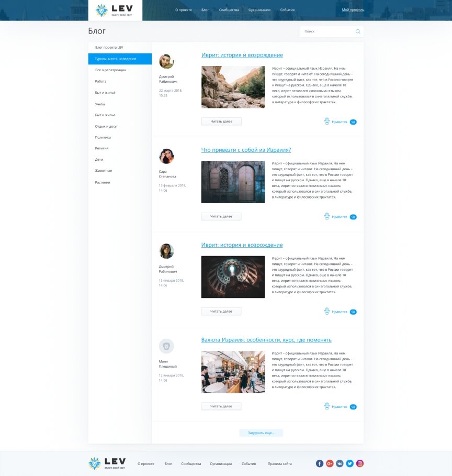The image size is (452, 476).
Task: Open the dome interior thumbnail
Action: [x=233, y=277]
